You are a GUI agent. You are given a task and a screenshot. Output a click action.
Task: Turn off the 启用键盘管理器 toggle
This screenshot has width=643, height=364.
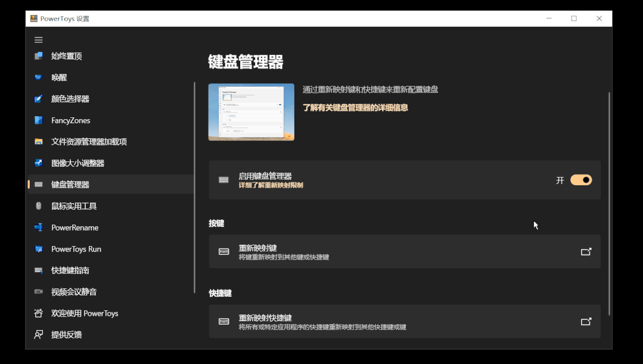pos(581,180)
